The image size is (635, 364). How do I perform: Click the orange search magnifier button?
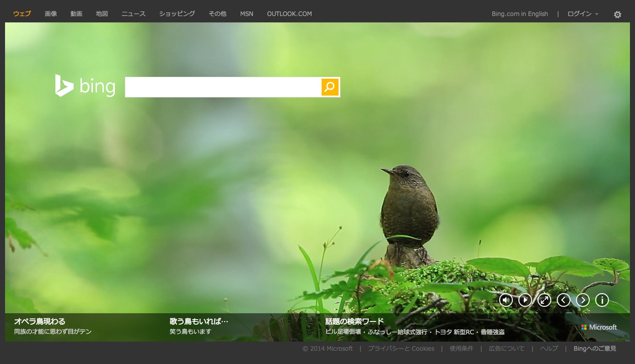tap(330, 87)
